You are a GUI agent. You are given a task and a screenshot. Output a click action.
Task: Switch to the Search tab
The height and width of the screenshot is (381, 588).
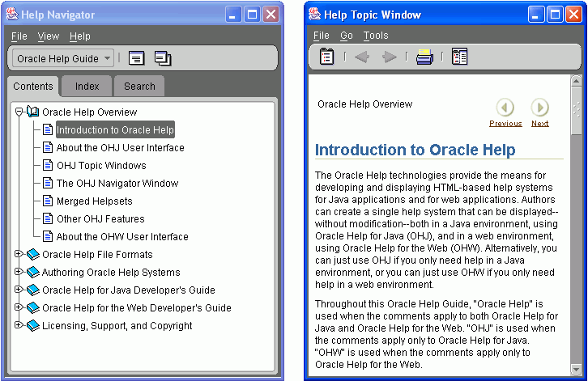139,87
